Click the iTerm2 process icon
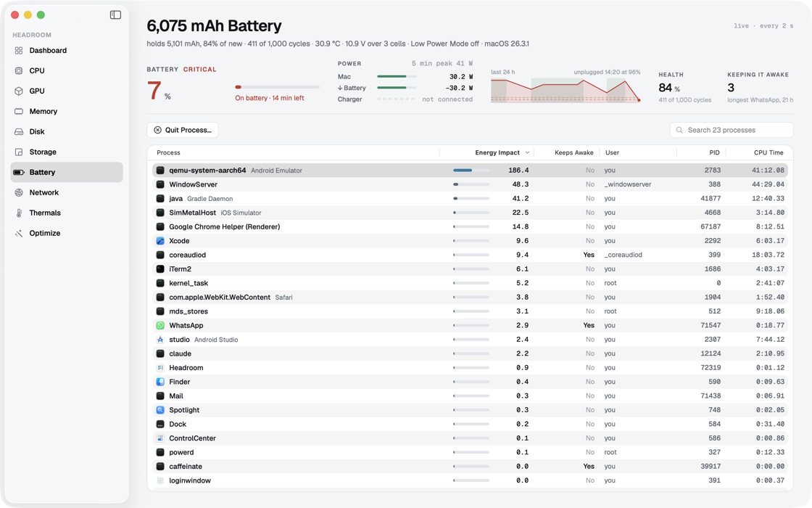The height and width of the screenshot is (508, 812). pos(160,269)
